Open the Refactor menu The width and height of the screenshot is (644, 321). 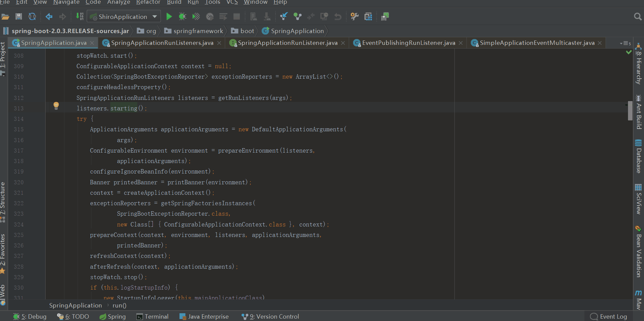pyautogui.click(x=148, y=2)
